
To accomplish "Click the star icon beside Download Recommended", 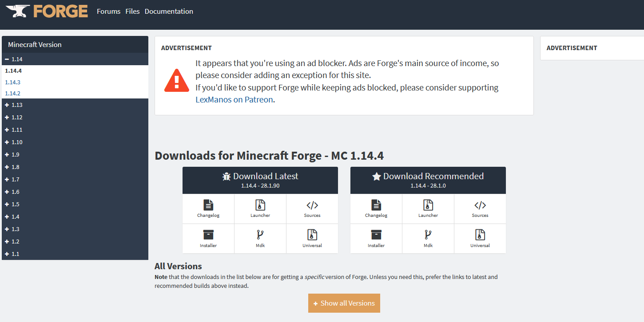I will coord(377,177).
